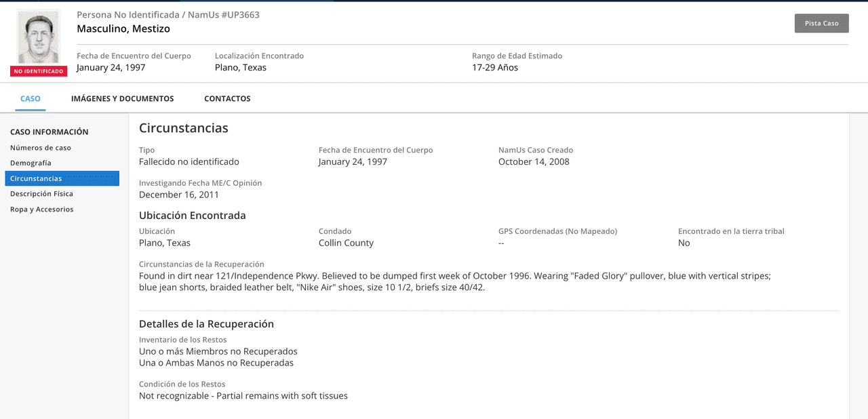This screenshot has height=419, width=868.
Task: Switch to the CASO tab
Action: point(31,98)
